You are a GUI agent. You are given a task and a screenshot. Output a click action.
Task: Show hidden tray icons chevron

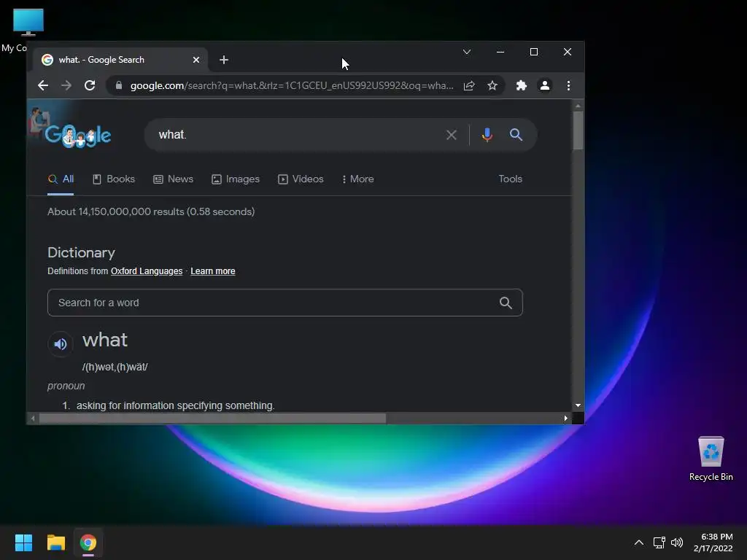click(x=639, y=542)
